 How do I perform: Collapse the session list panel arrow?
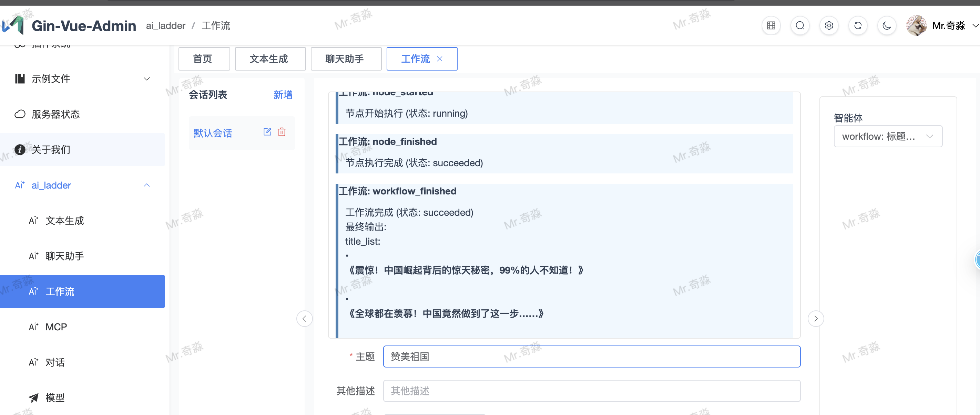point(304,318)
